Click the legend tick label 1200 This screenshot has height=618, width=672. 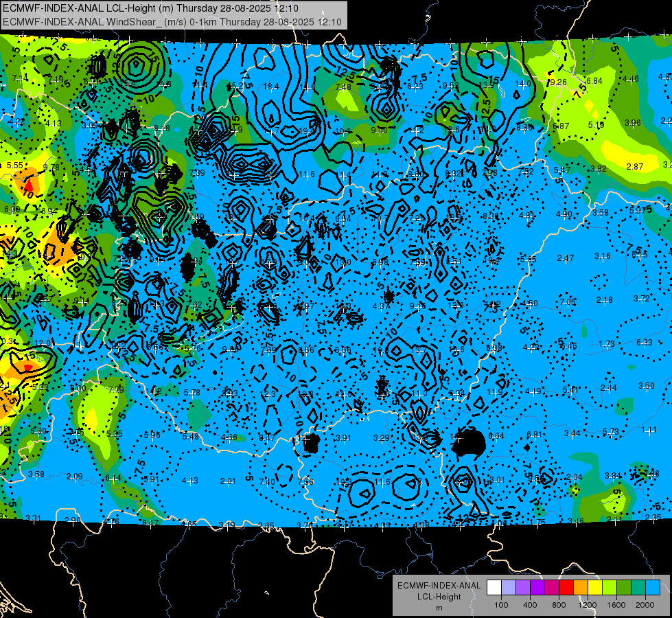point(588,605)
